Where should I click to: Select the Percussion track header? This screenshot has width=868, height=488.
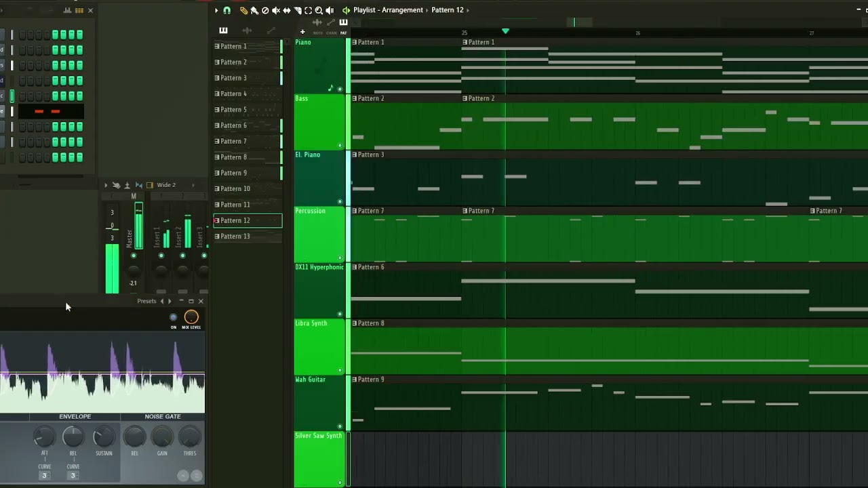coord(319,235)
